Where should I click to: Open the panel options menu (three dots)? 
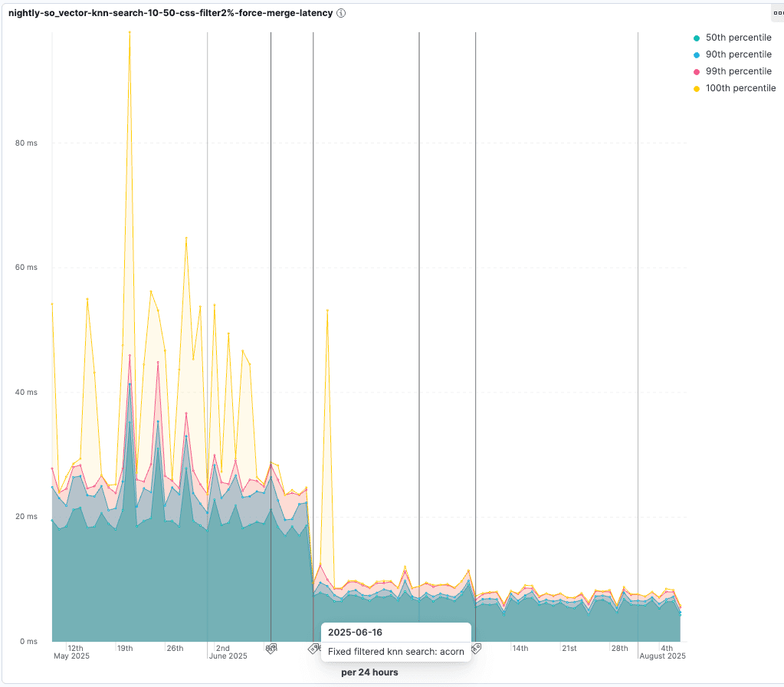(x=777, y=13)
